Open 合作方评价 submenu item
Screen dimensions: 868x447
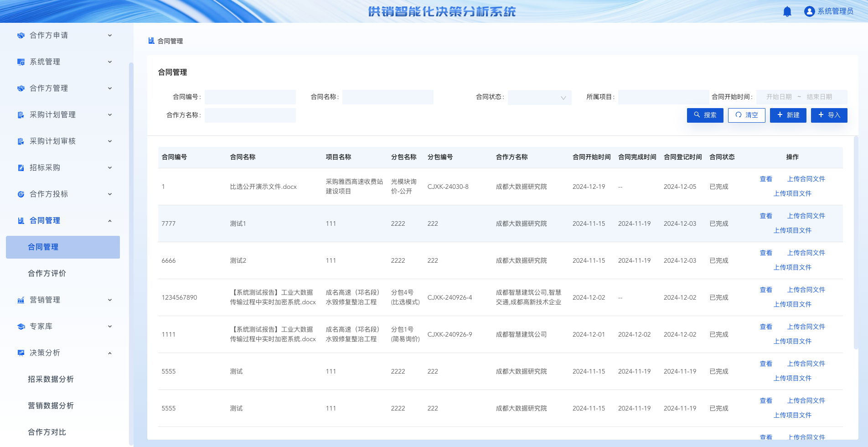click(x=47, y=273)
